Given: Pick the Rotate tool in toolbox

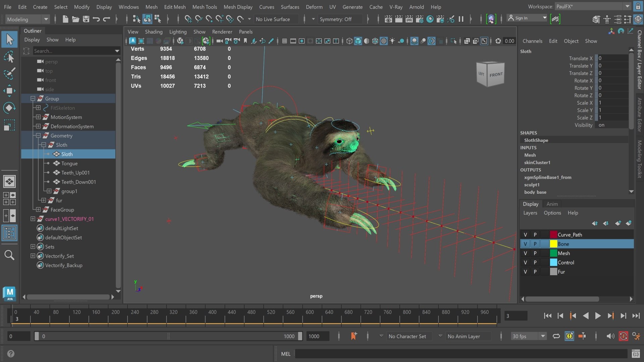Looking at the screenshot, I should point(9,108).
